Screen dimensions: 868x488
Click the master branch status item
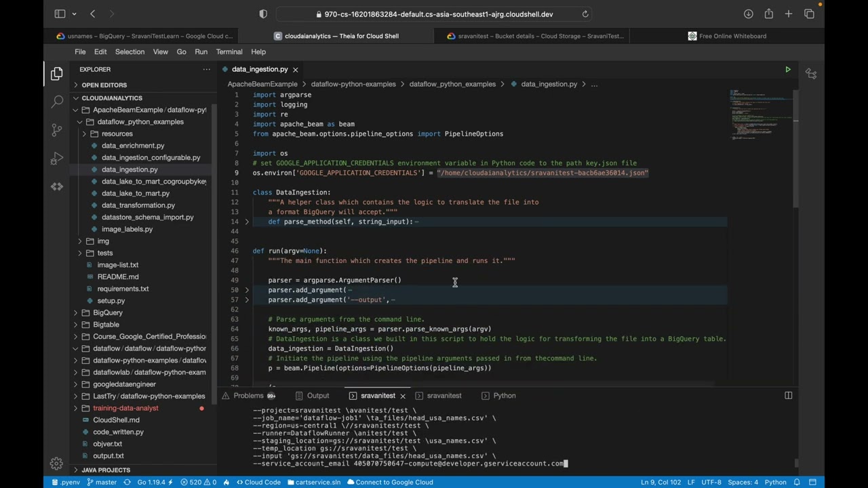pos(102,482)
